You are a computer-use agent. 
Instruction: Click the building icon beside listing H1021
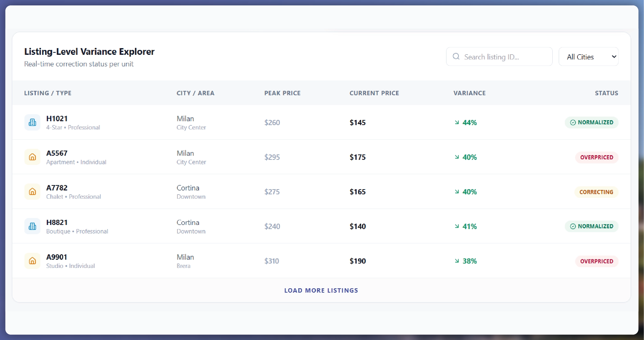pyautogui.click(x=32, y=123)
